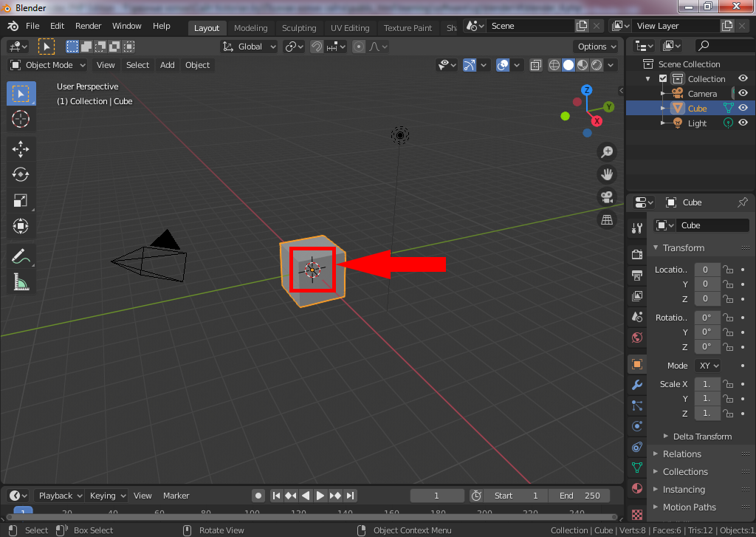The image size is (756, 537).
Task: Select the Move tool in toolbar
Action: (x=21, y=148)
